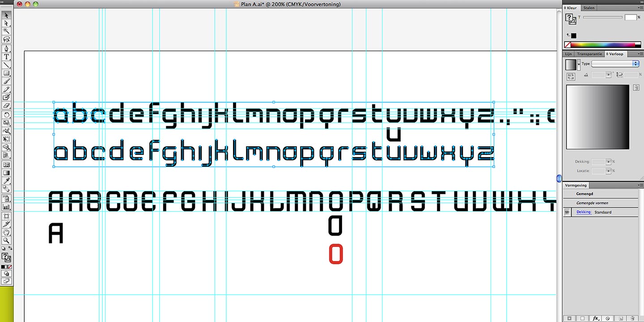The width and height of the screenshot is (644, 322).
Task: Select the Hand tool
Action: pyautogui.click(x=7, y=232)
